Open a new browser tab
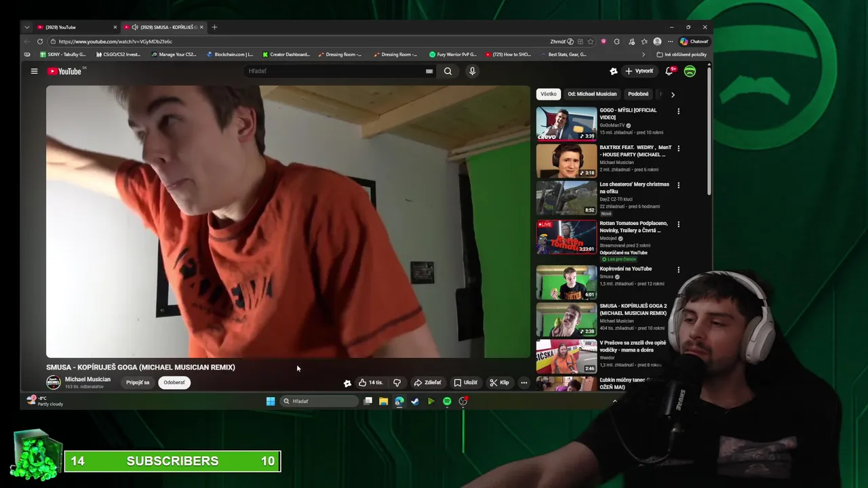This screenshot has height=488, width=868. [214, 27]
